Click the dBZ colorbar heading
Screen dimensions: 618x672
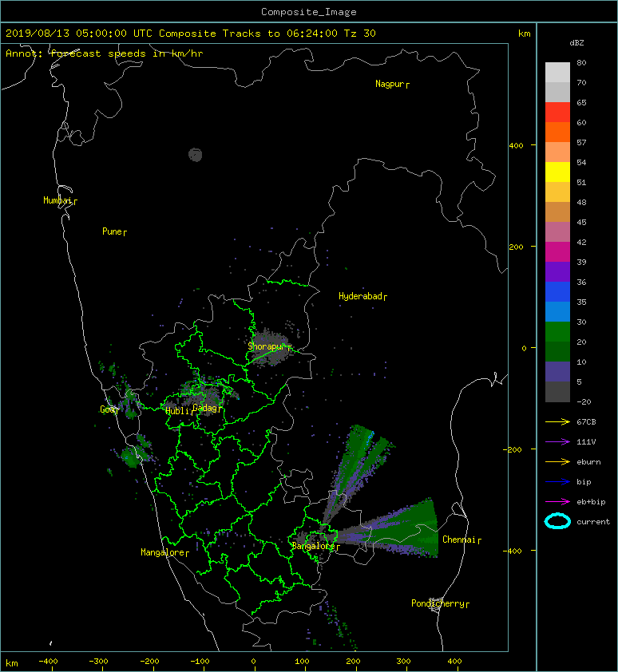click(576, 43)
